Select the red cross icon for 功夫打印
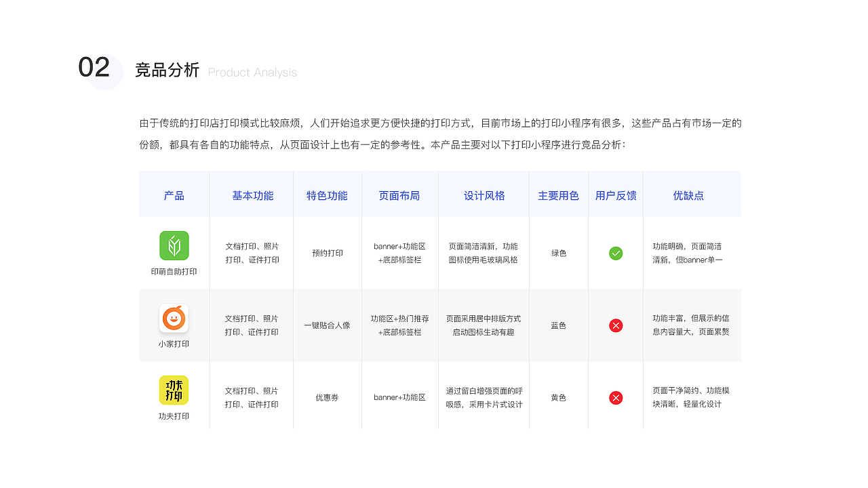868x488 pixels. (616, 398)
